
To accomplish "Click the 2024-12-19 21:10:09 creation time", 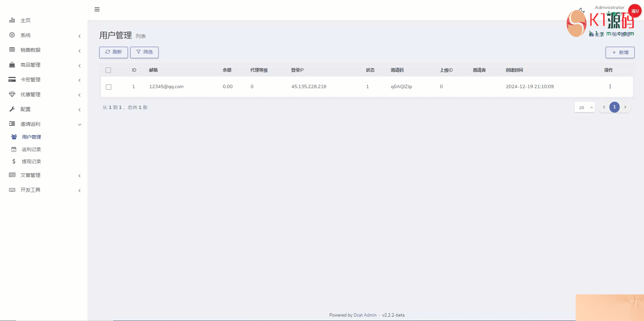I will coord(530,86).
